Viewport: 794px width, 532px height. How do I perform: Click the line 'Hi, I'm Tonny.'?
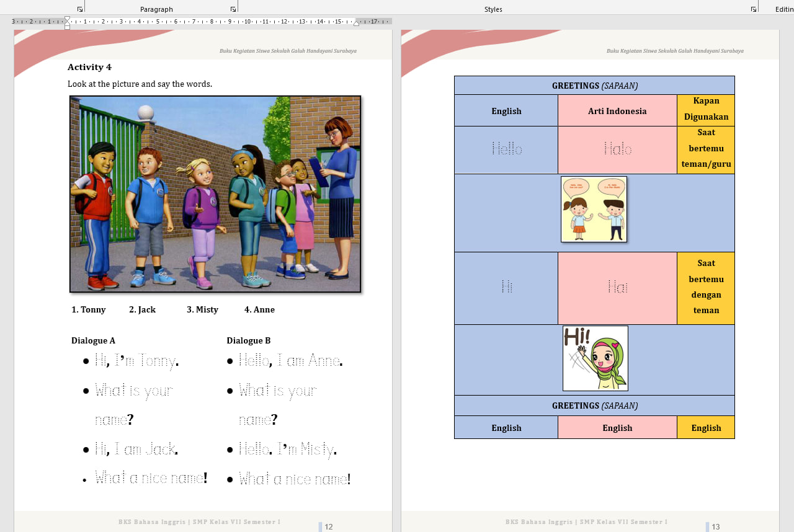pos(136,360)
